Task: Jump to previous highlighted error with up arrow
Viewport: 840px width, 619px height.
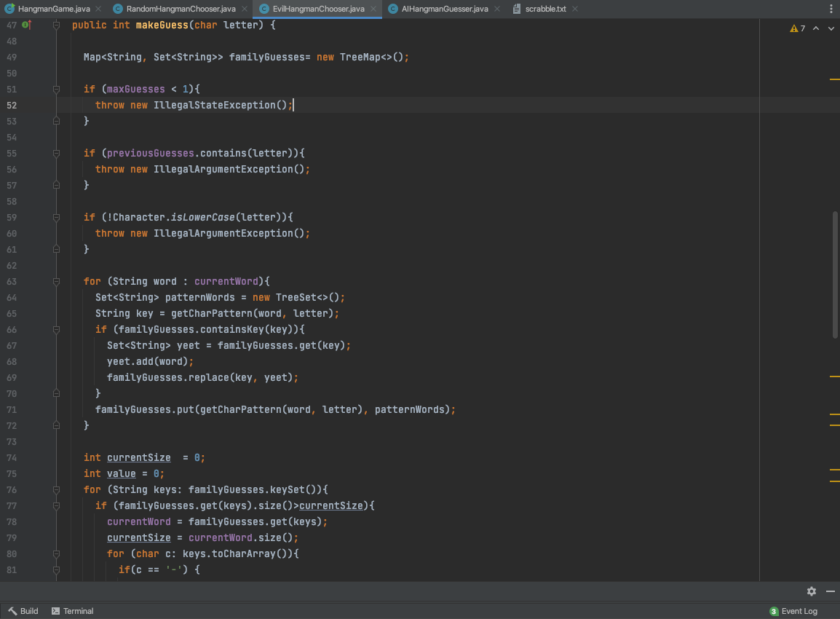Action: click(x=815, y=28)
